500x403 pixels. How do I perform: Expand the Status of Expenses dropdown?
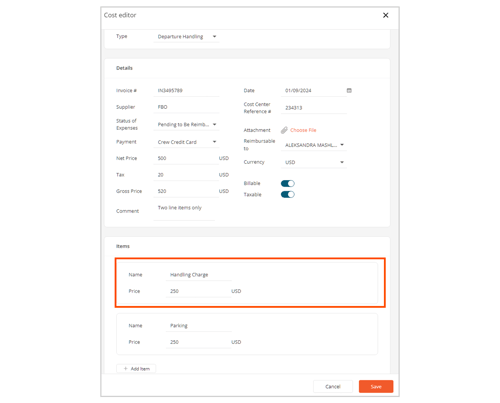click(186, 124)
